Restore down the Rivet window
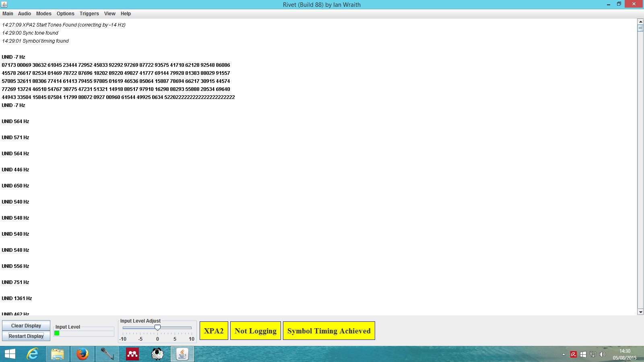This screenshot has width=644, height=362. click(x=619, y=4)
